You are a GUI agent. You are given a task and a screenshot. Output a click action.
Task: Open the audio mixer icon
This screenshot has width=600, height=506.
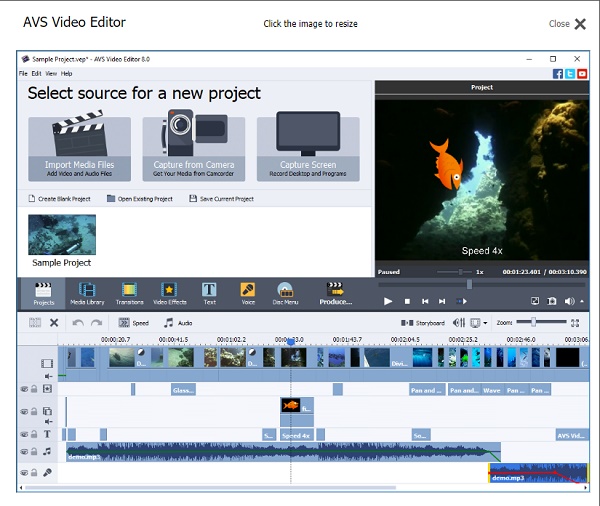(x=459, y=323)
